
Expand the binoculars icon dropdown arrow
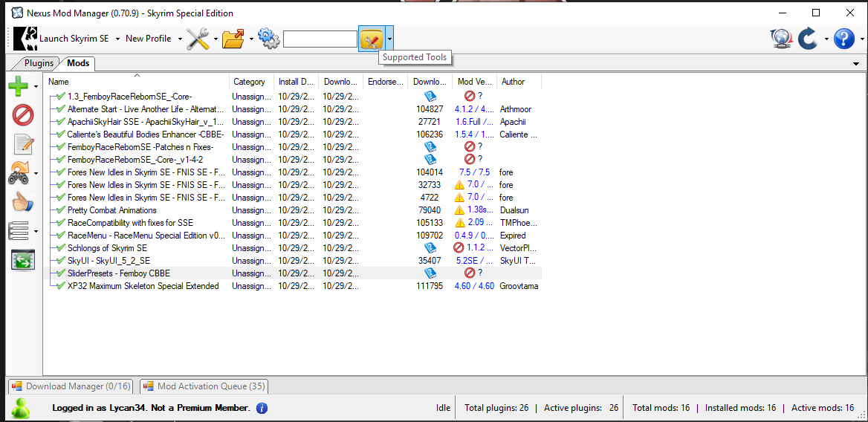tap(36, 173)
